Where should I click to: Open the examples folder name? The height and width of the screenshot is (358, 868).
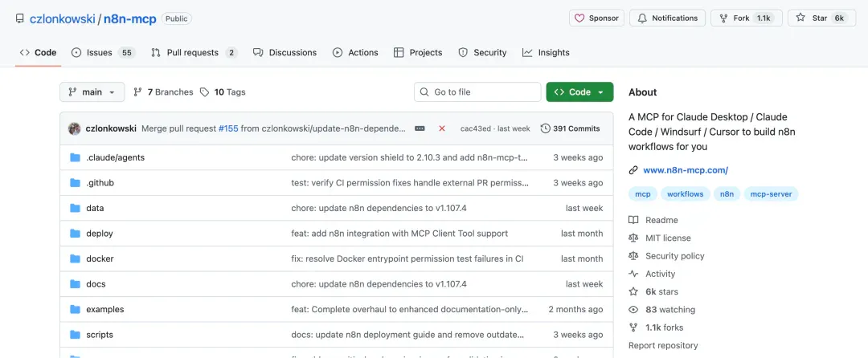pyautogui.click(x=105, y=309)
